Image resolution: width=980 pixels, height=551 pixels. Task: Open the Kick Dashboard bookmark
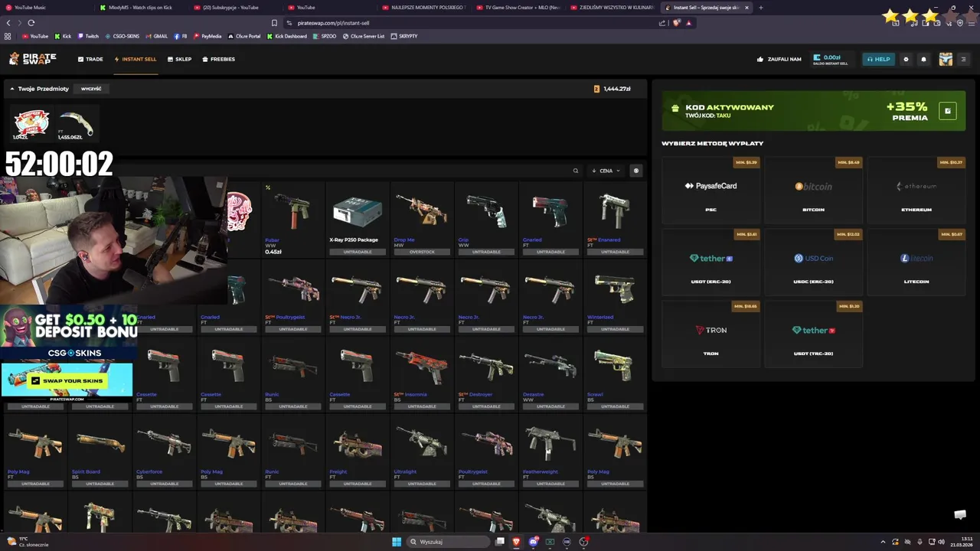287,36
